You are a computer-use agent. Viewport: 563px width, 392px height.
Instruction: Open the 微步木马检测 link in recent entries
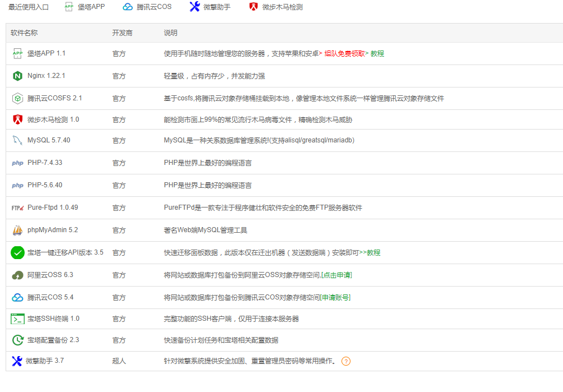(x=282, y=7)
